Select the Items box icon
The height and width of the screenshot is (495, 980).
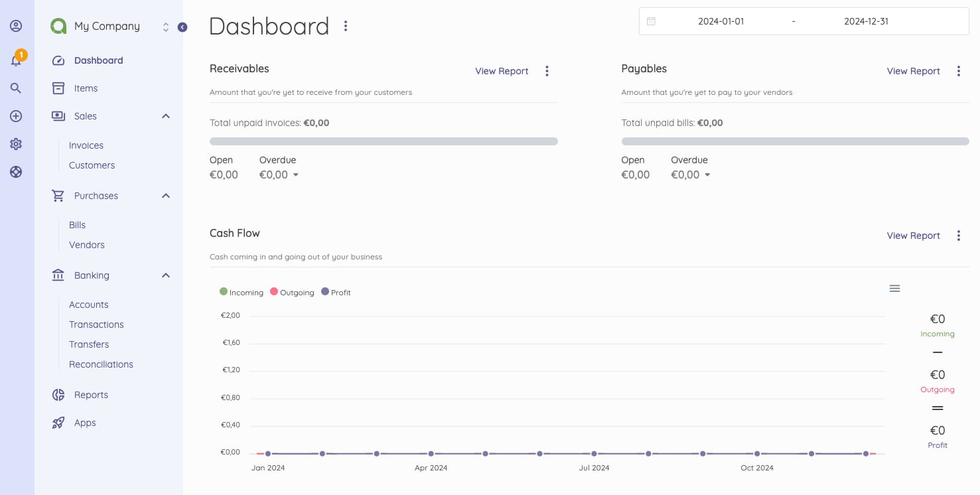tap(58, 88)
